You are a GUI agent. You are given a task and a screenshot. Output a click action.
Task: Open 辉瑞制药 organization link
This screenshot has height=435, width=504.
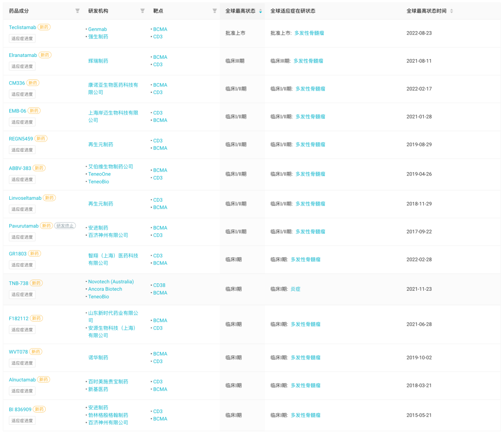98,61
